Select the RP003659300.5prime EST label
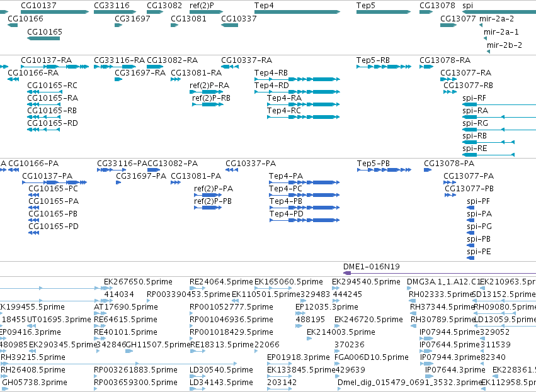The width and height of the screenshot is (536, 392). pyautogui.click(x=135, y=383)
